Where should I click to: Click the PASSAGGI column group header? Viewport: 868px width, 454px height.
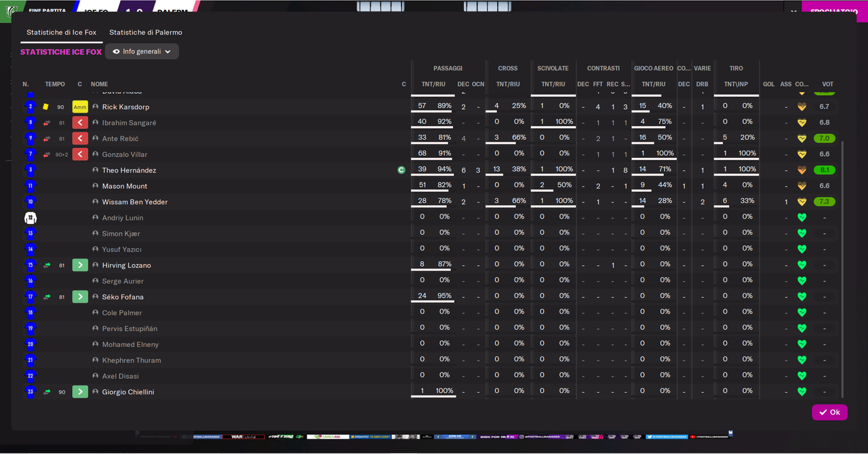pos(448,69)
